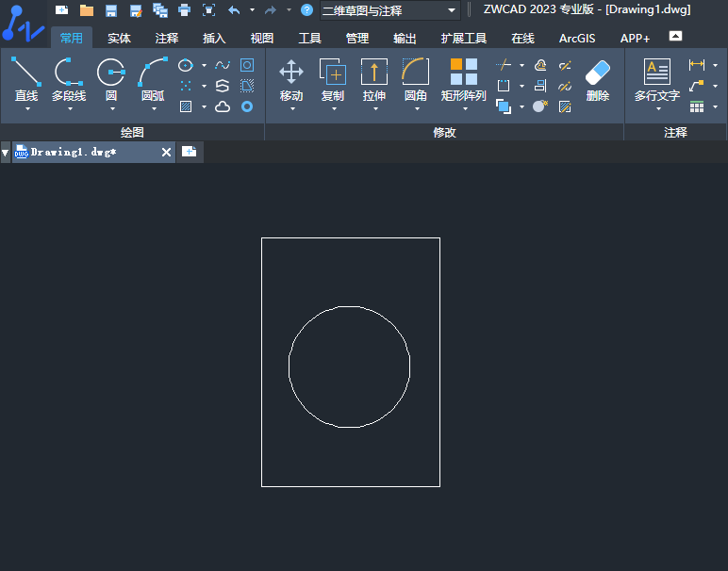The image size is (728, 571).
Task: Select the 矩形阵列 rectangular array tool
Action: (x=463, y=80)
